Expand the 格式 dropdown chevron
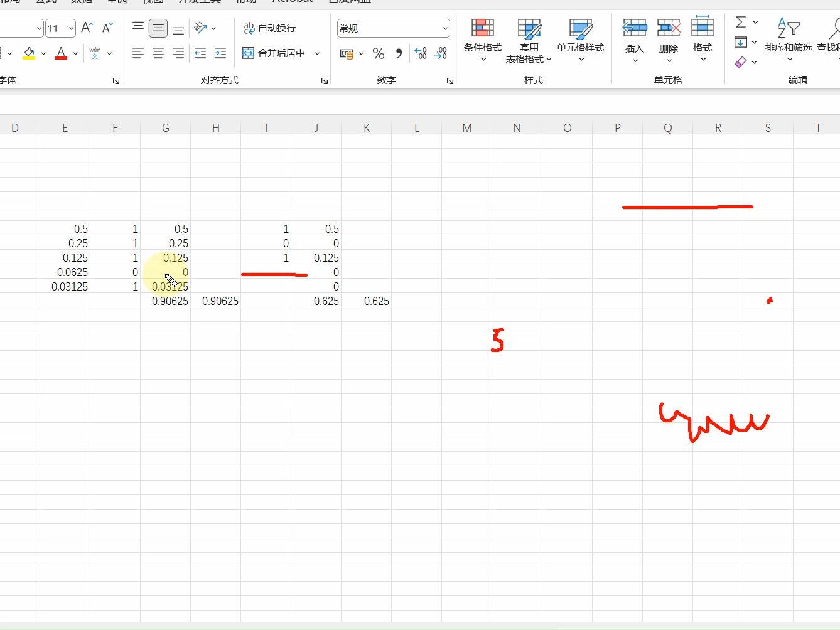 (703, 60)
